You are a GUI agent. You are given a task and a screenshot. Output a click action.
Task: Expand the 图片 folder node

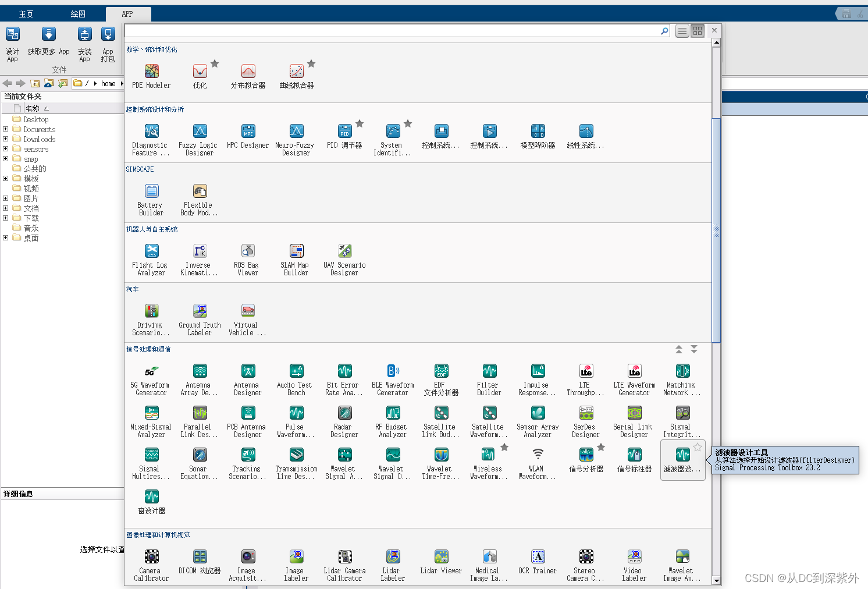[x=5, y=198]
